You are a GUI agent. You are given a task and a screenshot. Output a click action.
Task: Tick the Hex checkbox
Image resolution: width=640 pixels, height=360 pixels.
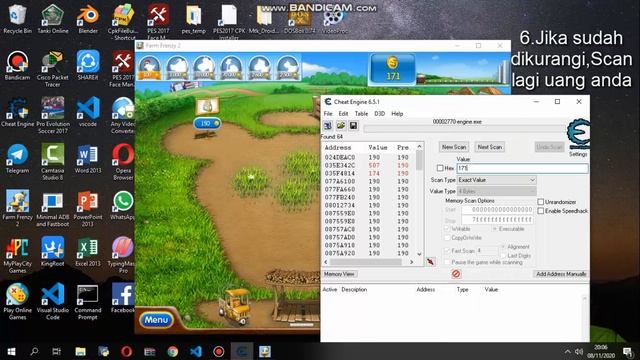(x=440, y=168)
